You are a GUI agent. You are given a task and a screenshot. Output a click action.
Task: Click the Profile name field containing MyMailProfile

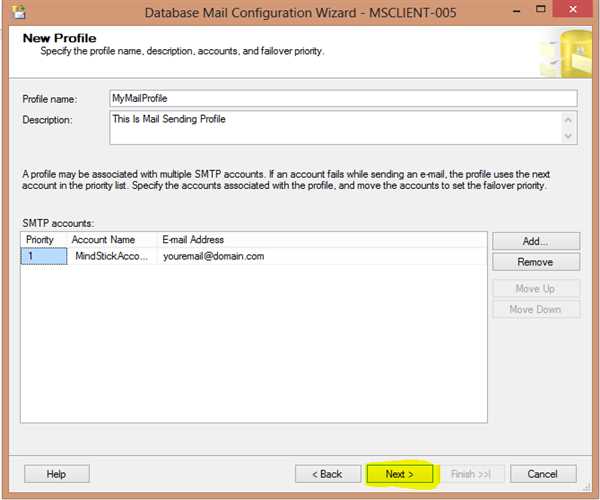click(343, 98)
